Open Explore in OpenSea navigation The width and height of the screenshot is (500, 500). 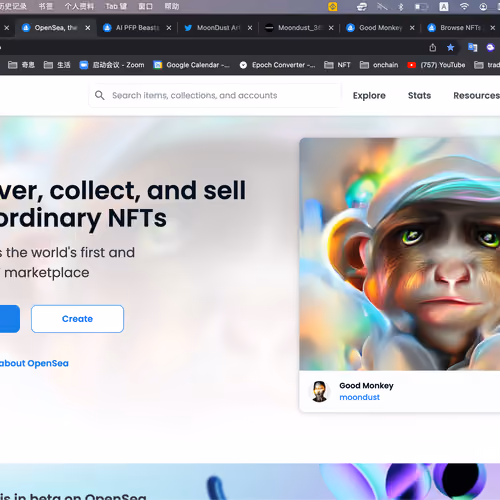(369, 96)
